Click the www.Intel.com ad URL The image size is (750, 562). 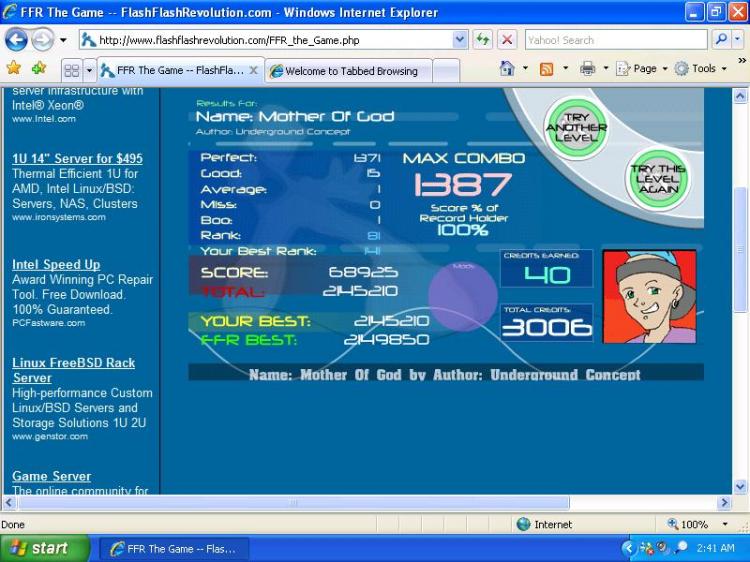(x=44, y=119)
